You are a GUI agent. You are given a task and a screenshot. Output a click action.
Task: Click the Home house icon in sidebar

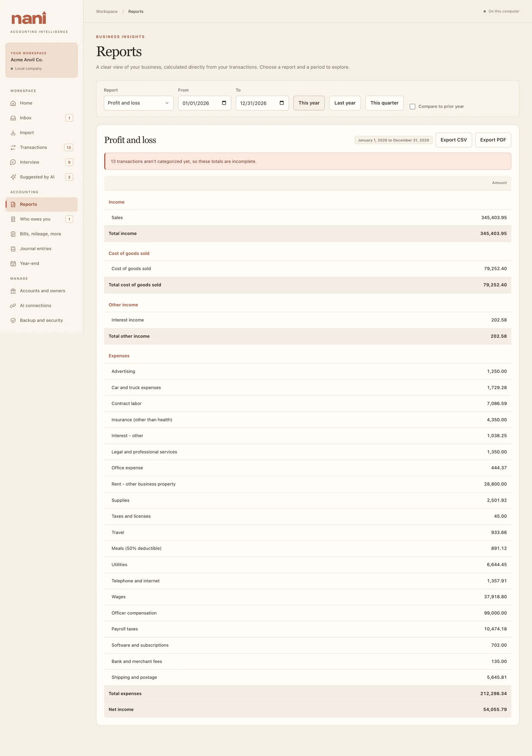click(13, 103)
